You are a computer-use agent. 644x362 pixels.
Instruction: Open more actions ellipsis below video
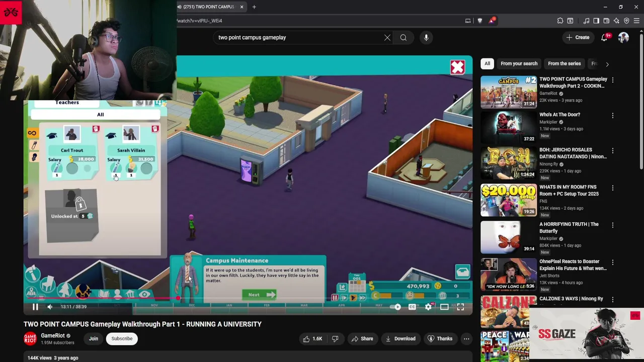tap(466, 339)
